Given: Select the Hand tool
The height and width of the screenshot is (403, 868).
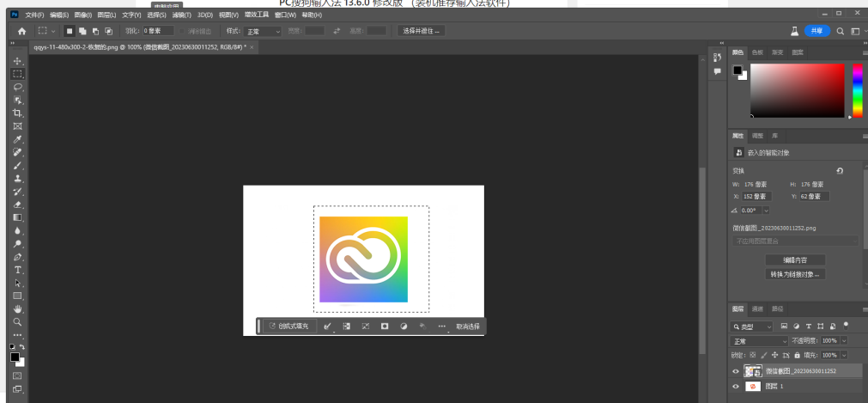Looking at the screenshot, I should (18, 308).
